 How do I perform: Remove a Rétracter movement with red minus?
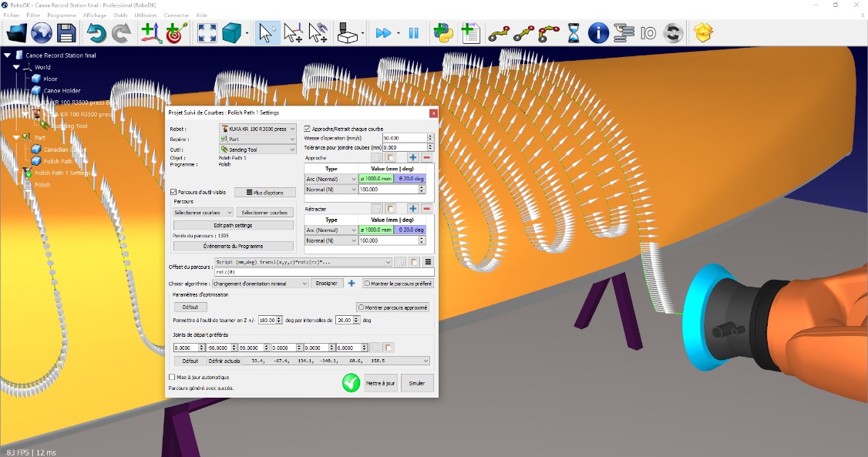coord(426,209)
